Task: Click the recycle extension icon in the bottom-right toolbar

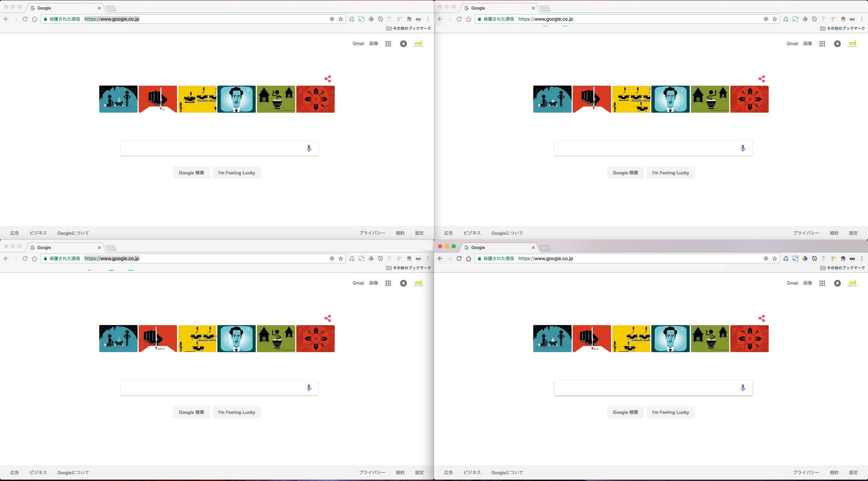Action: (786, 258)
